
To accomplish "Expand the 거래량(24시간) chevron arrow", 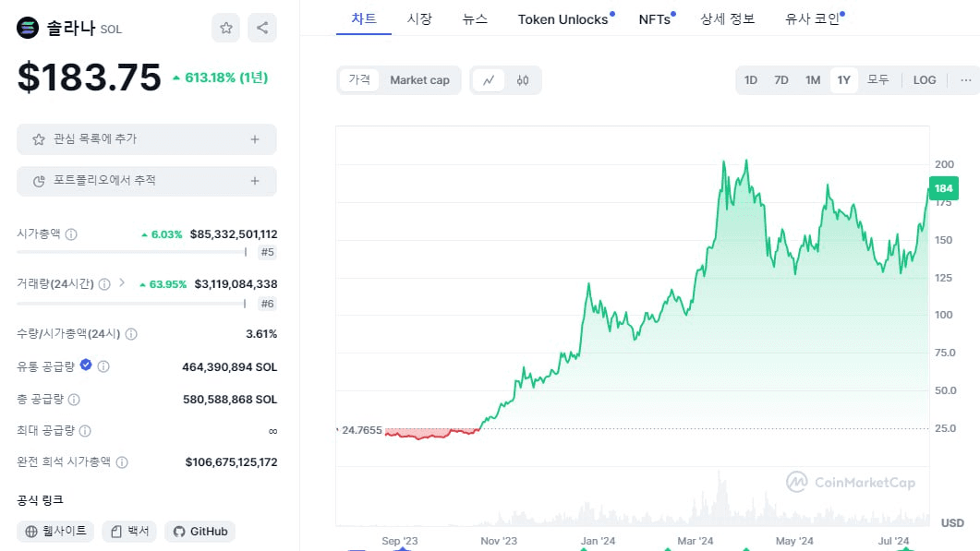I will [x=122, y=283].
